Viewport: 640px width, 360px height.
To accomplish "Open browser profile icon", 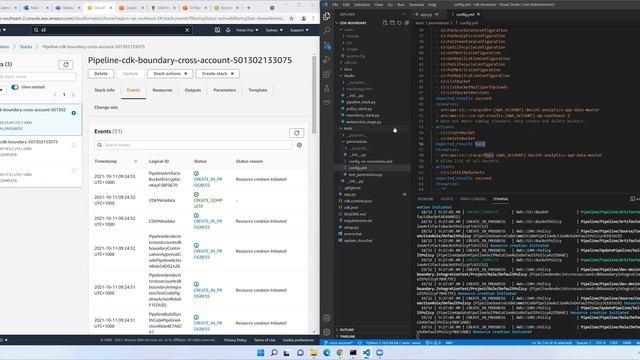I will coord(304,18).
